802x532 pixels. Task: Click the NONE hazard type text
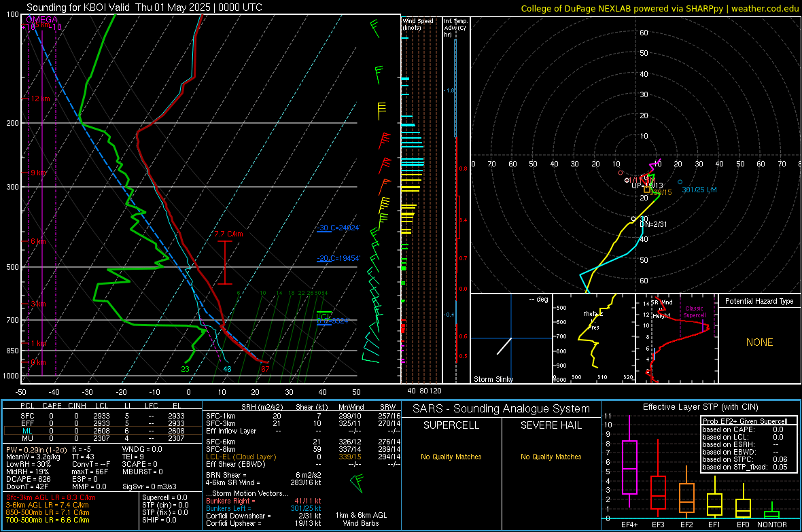(760, 342)
